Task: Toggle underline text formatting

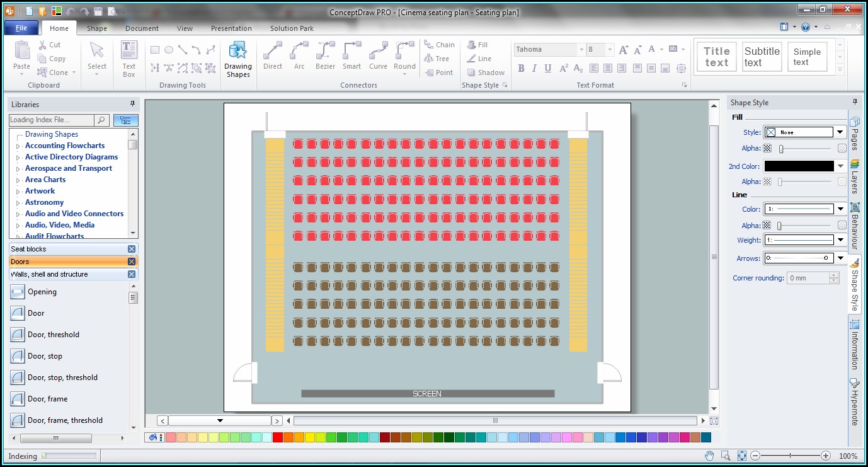Action: (x=548, y=69)
